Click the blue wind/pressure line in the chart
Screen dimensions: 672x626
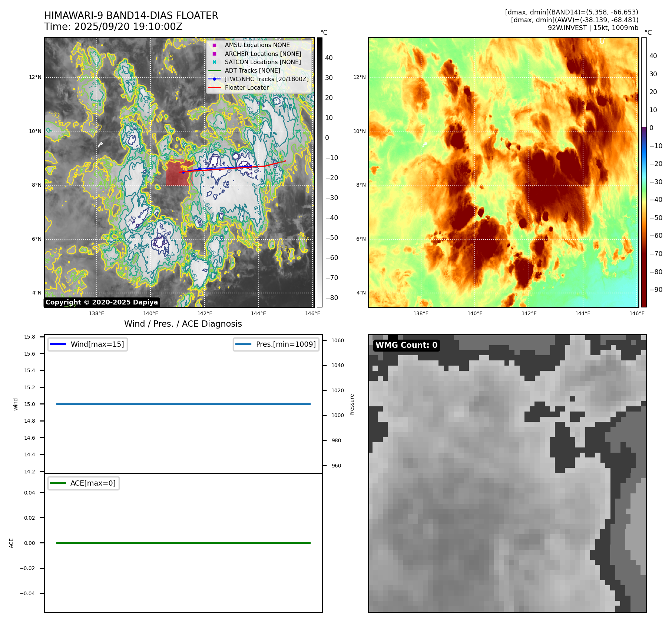tap(183, 404)
